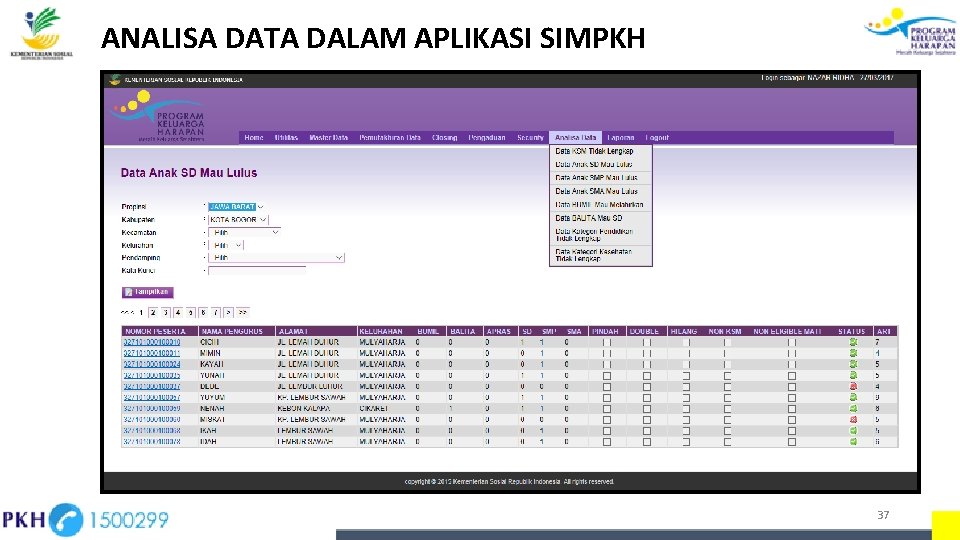The image size is (960, 540).
Task: Click the status icon in the IKAH row
Action: pos(853,430)
